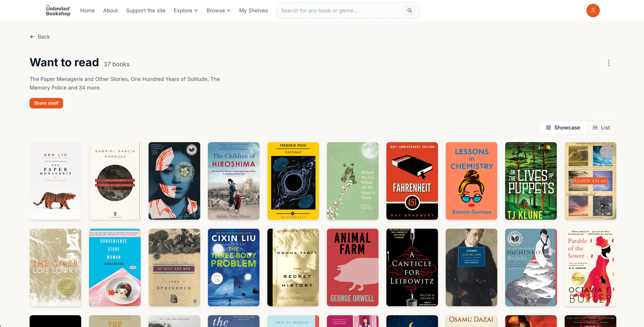Expand the Browse dropdown

point(219,10)
